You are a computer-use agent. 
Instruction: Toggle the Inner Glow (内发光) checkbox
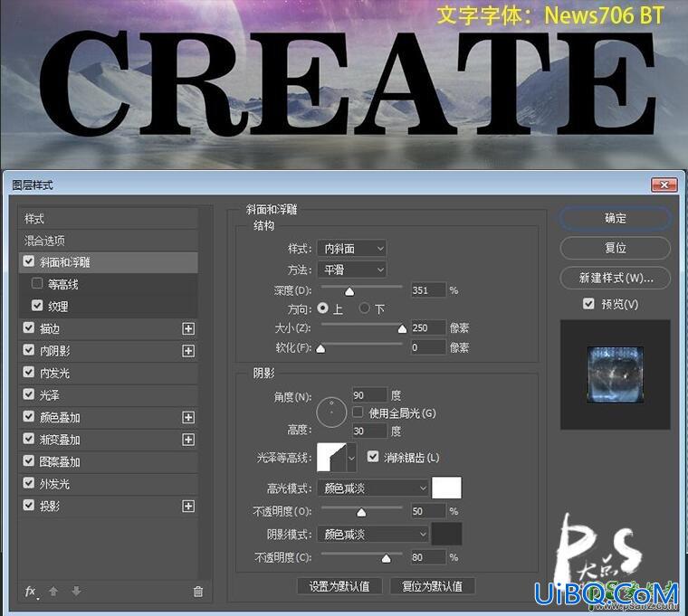pos(29,373)
